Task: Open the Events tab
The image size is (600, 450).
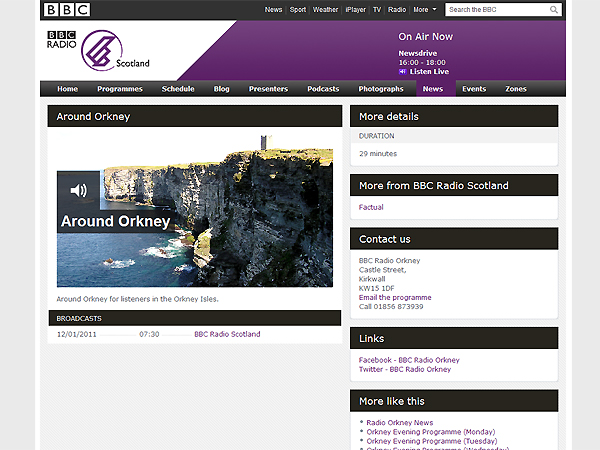Action: point(474,89)
